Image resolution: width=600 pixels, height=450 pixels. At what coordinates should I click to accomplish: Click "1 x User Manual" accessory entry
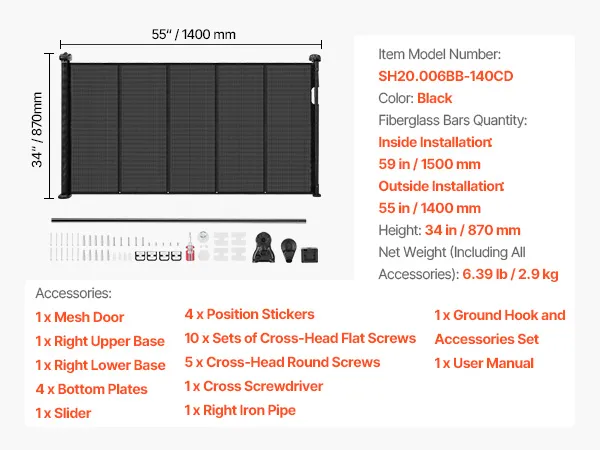(484, 363)
